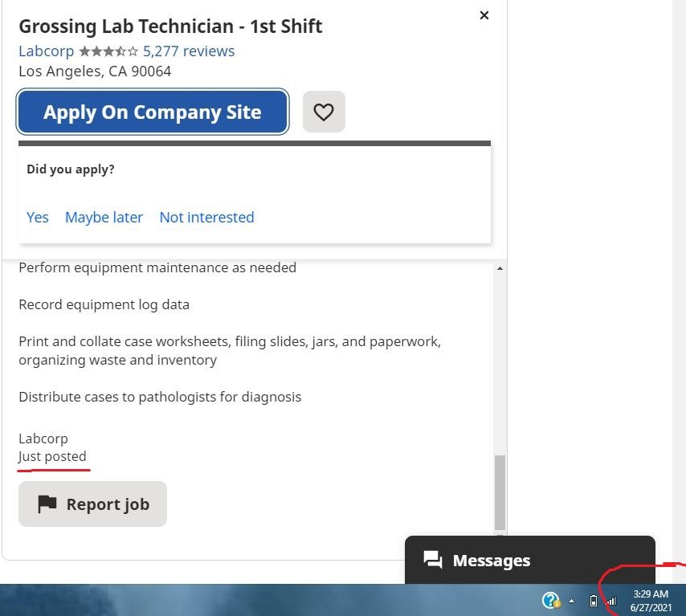Choose Maybe later option
This screenshot has width=686, height=616.
click(104, 217)
